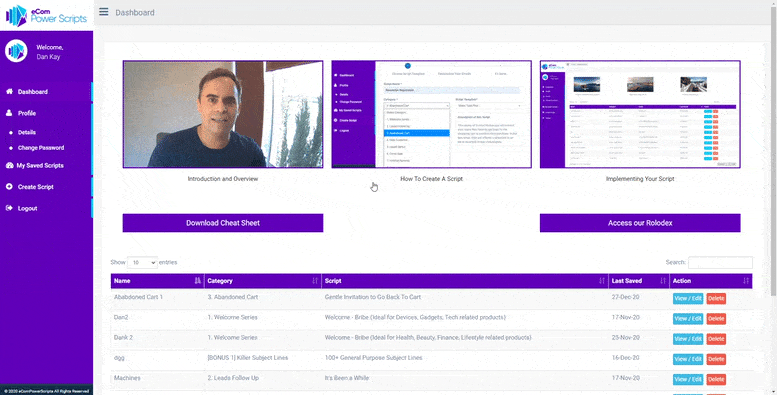View / Edit the Dan2 script
Screen dimensions: 777x395
[688, 319]
